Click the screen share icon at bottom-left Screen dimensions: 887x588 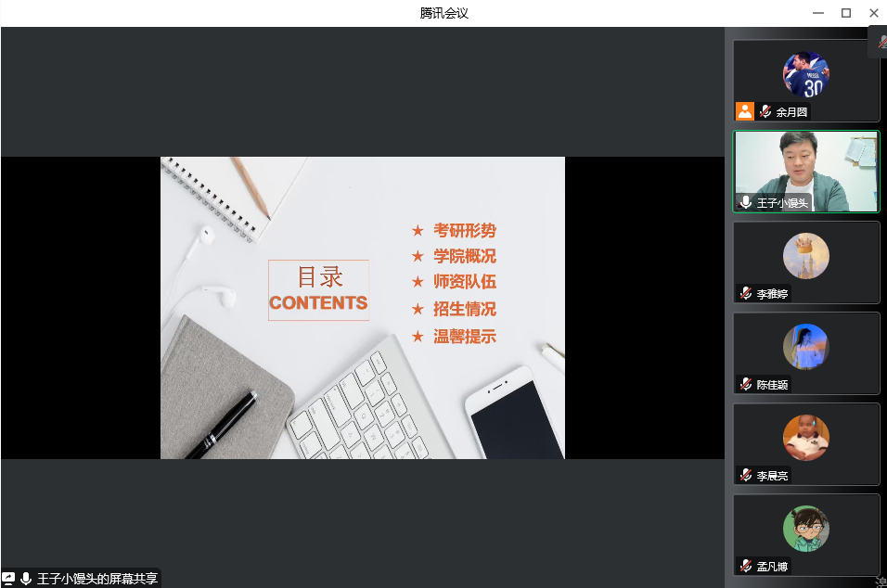[8, 578]
